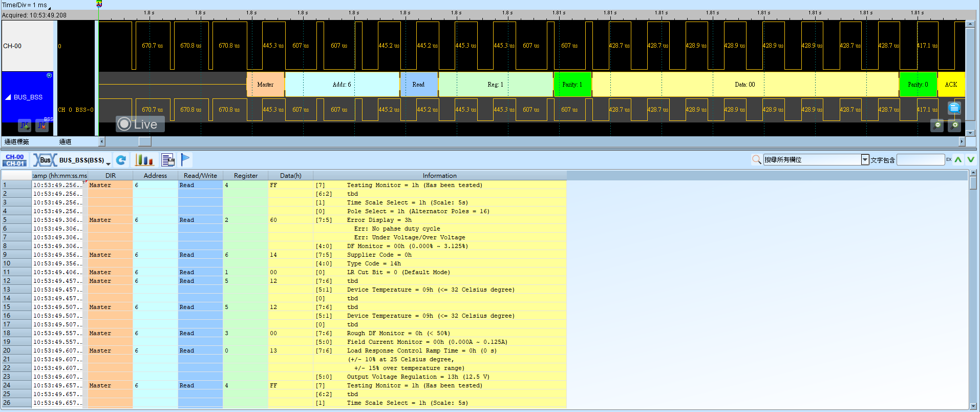
Task: Click the magnifier search icon
Action: click(x=756, y=160)
